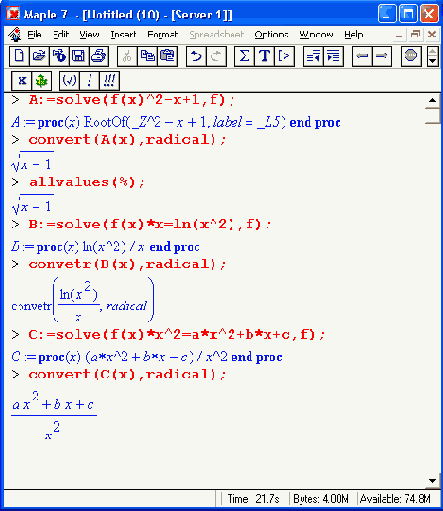
Task: Open the File menu
Action: (x=34, y=34)
